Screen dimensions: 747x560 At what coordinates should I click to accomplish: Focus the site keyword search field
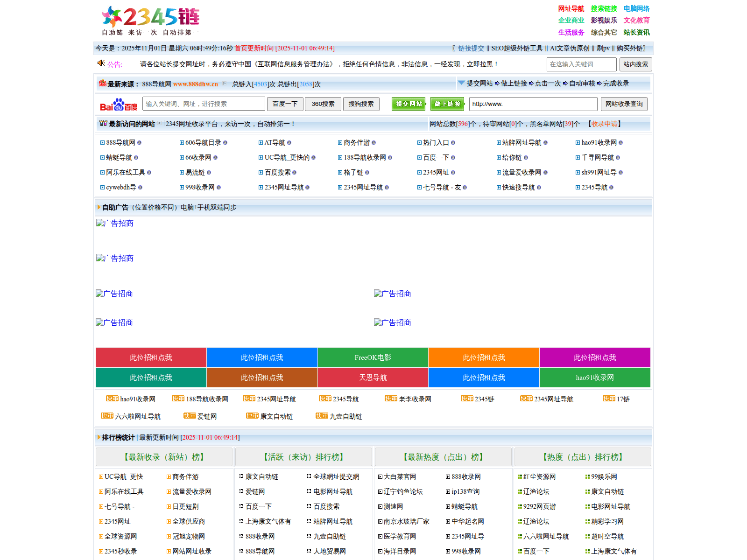[x=581, y=64]
